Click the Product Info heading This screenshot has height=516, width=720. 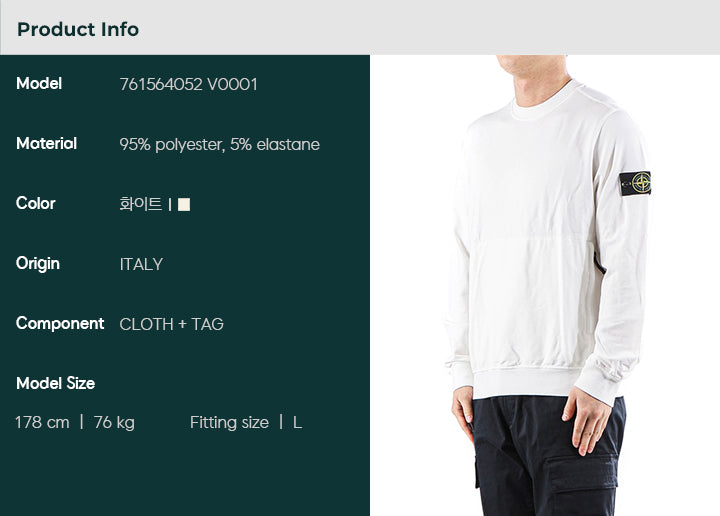click(78, 29)
